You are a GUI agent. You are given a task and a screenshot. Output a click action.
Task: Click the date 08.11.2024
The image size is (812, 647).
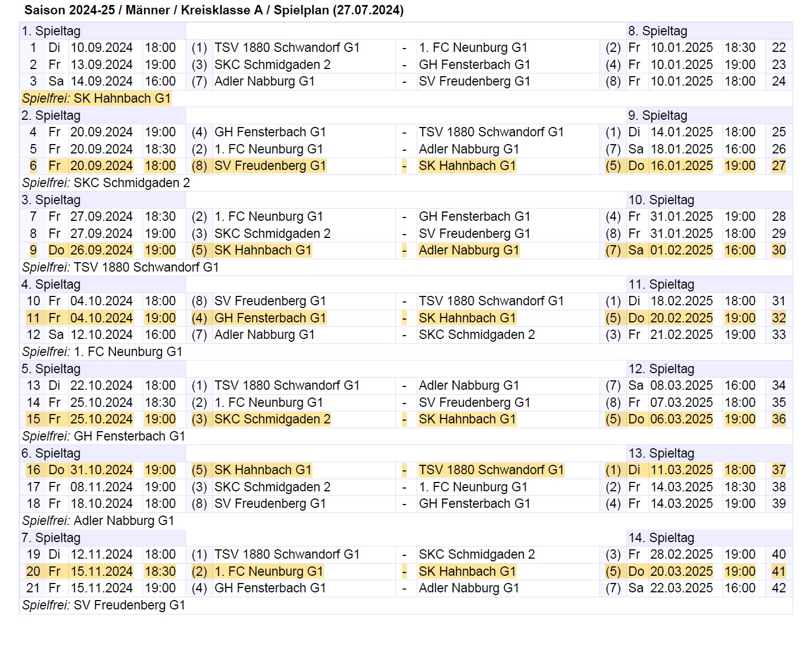(x=102, y=487)
